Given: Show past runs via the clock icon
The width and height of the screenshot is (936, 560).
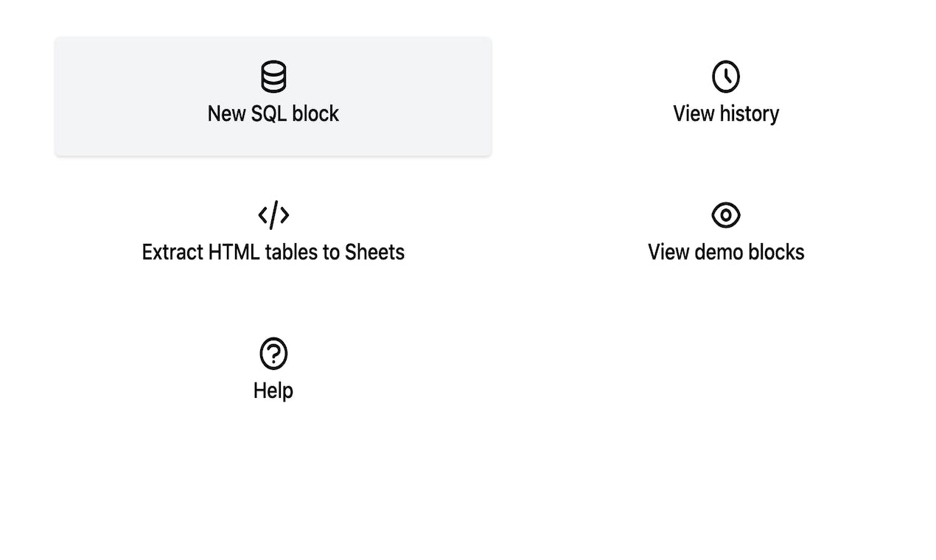Looking at the screenshot, I should click(x=726, y=77).
